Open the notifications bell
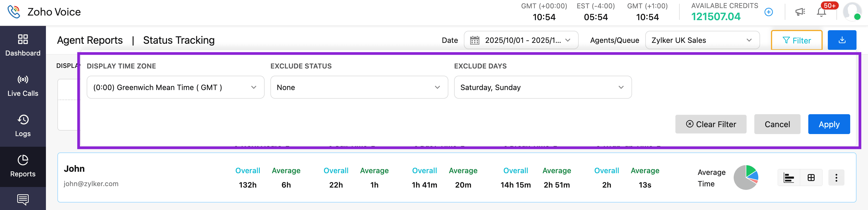The height and width of the screenshot is (210, 868). click(821, 12)
